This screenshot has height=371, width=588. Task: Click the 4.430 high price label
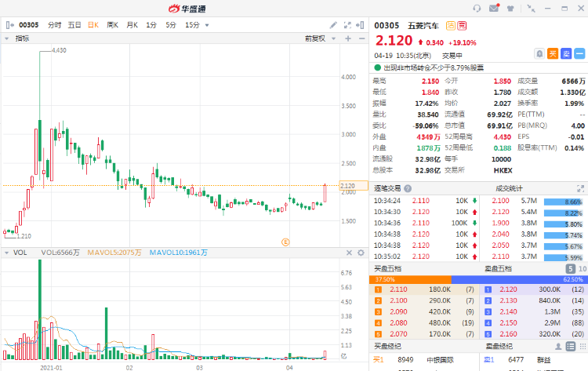coord(59,50)
